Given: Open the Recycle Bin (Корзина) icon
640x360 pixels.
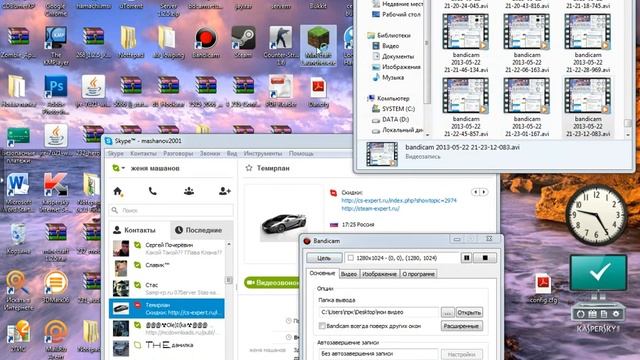Looking at the screenshot, I should click(x=18, y=239).
